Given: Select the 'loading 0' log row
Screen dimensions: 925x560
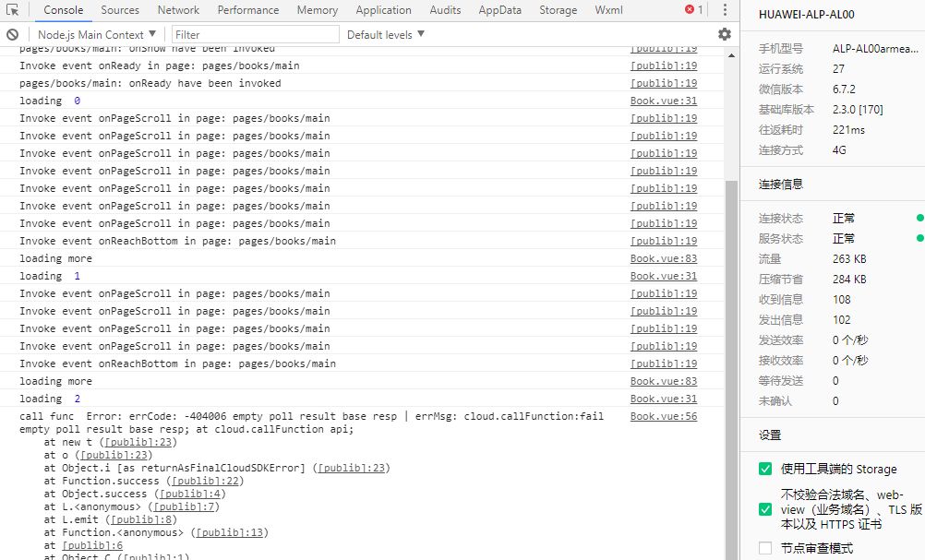Looking at the screenshot, I should click(x=362, y=101).
